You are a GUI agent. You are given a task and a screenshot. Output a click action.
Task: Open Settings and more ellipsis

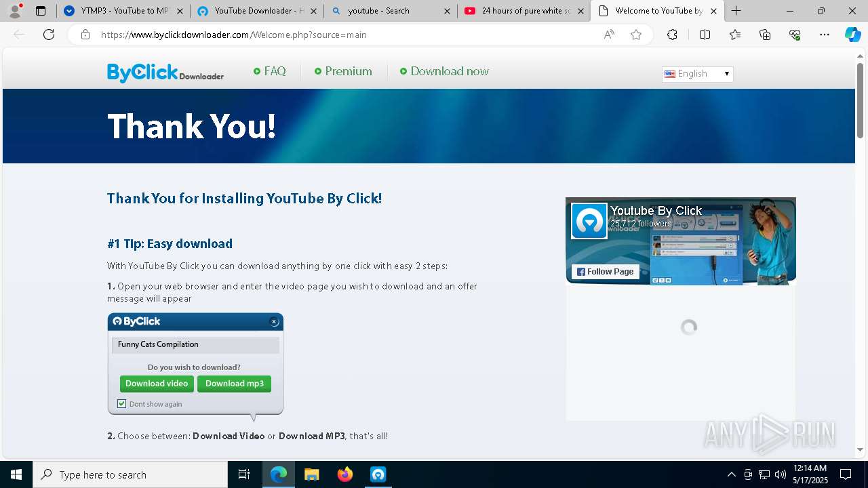pyautogui.click(x=825, y=35)
